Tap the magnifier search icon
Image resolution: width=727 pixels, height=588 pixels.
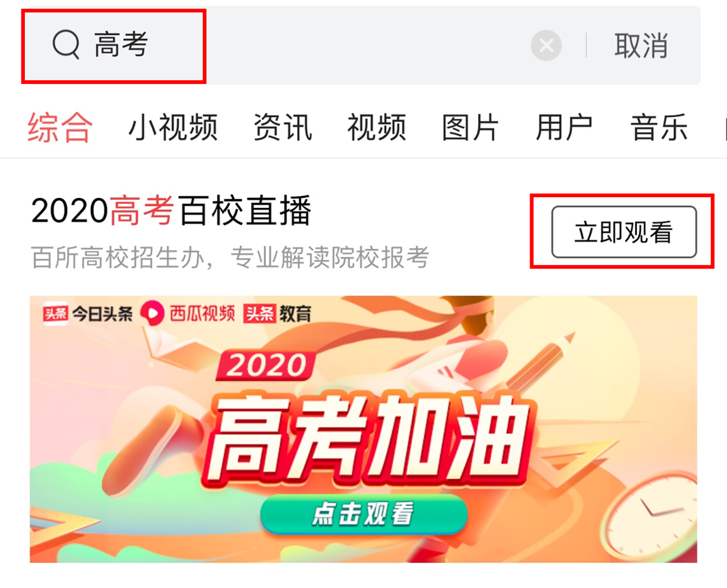(x=66, y=44)
